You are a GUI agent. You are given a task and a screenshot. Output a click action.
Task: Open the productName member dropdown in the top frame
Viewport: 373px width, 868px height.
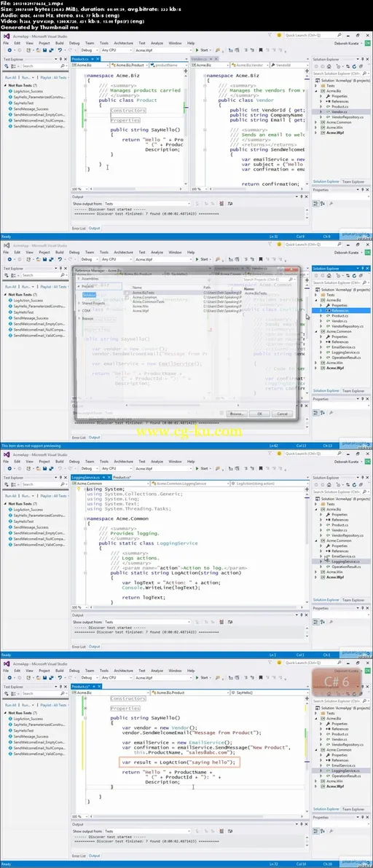168,66
